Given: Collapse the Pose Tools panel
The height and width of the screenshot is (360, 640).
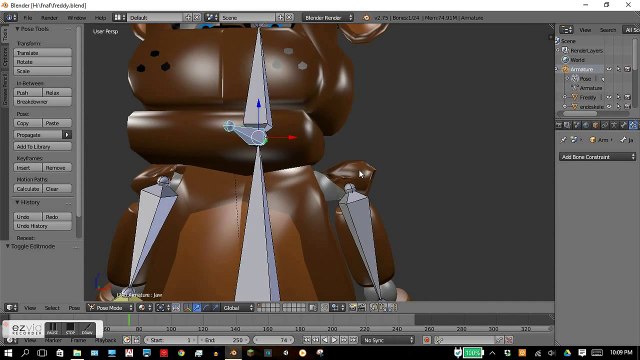Looking at the screenshot, I should tap(18, 29).
